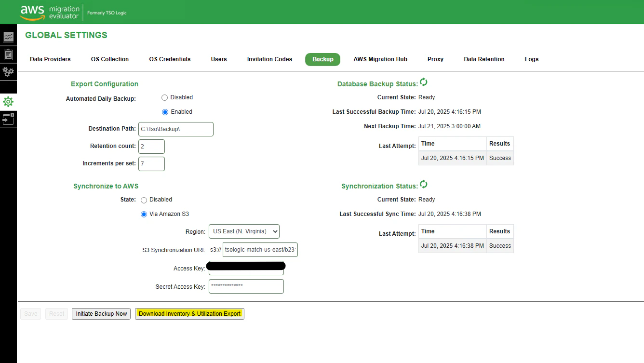Open the Region dropdown
The image size is (644, 363).
[244, 231]
